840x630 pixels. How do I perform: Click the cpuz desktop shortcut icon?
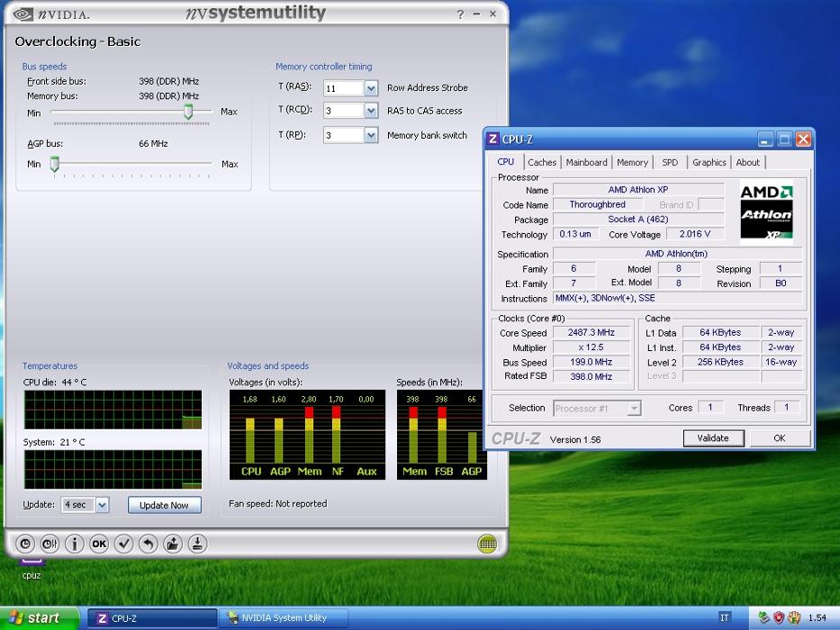pyautogui.click(x=32, y=569)
